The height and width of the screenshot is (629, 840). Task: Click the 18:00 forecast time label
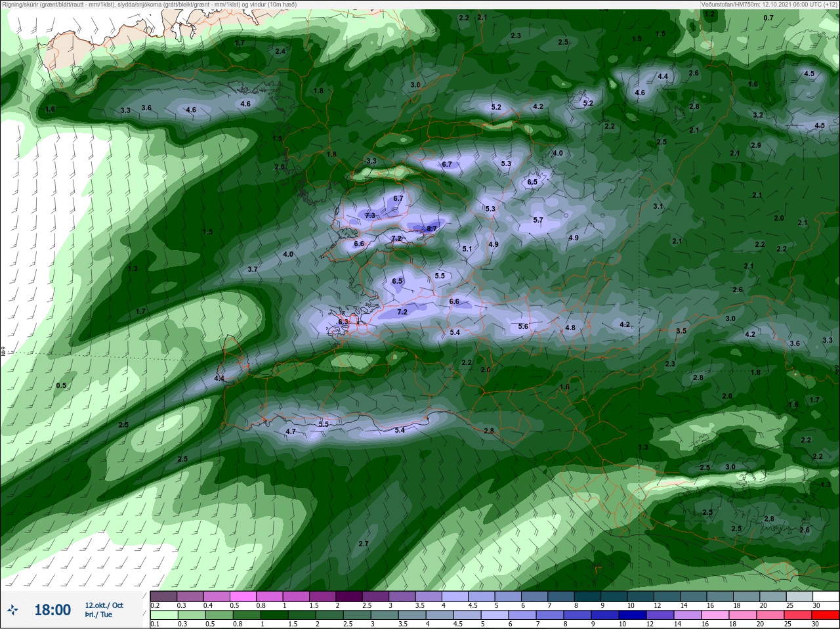pyautogui.click(x=52, y=611)
